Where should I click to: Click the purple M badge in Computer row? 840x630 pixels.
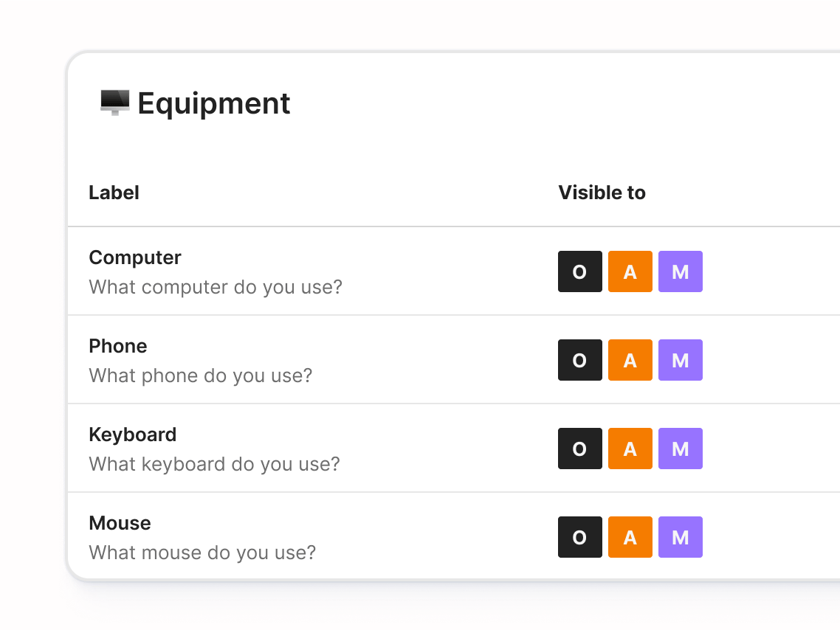pyautogui.click(x=680, y=271)
